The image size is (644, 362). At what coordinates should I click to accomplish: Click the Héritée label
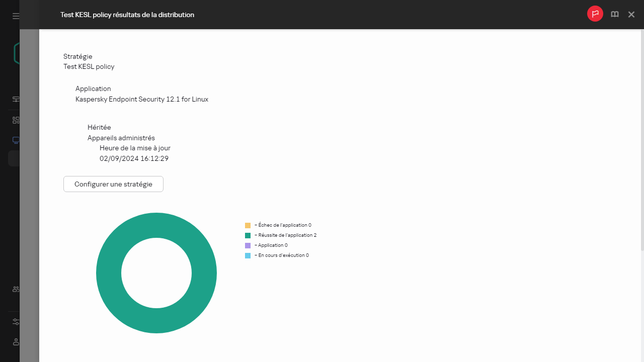99,127
